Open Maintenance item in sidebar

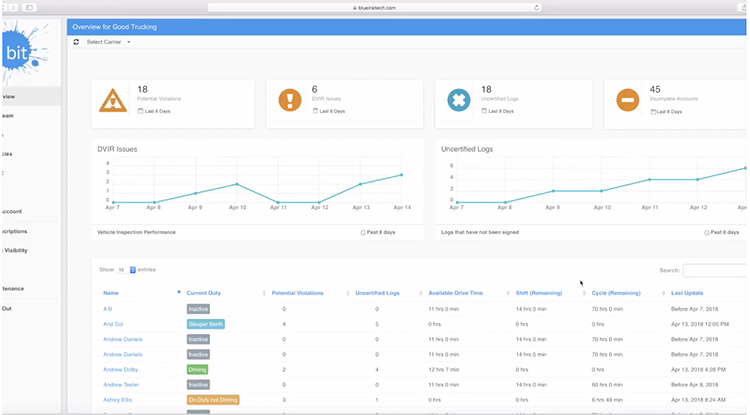pyautogui.click(x=13, y=289)
